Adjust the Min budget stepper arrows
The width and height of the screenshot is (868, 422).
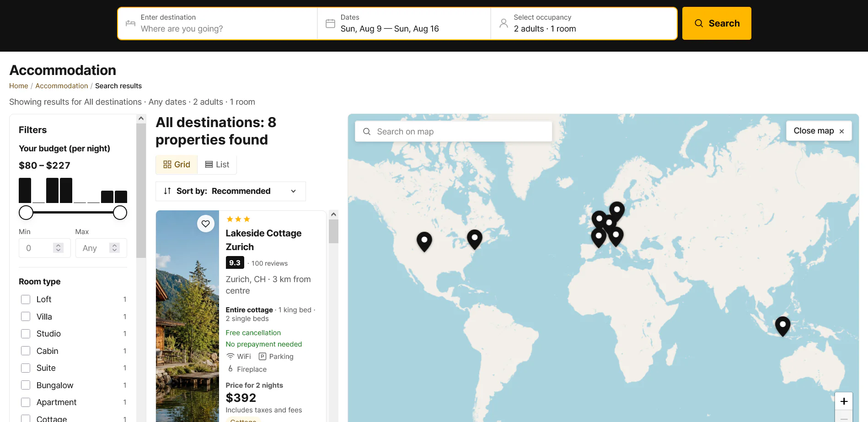click(x=58, y=248)
